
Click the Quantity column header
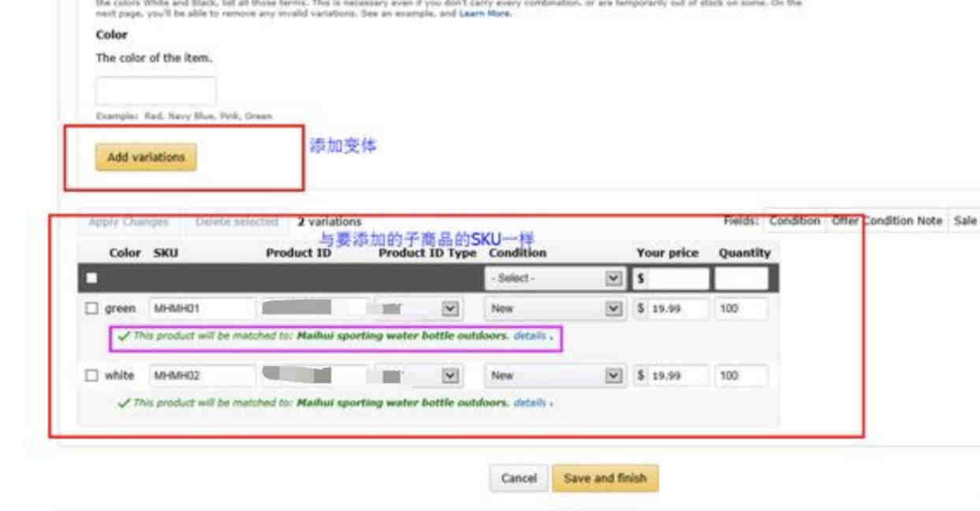pos(744,253)
